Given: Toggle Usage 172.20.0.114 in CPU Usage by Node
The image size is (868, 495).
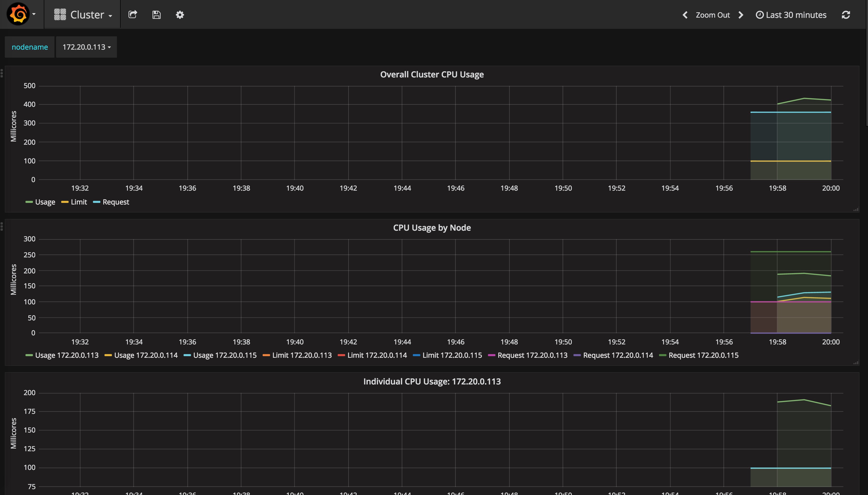Looking at the screenshot, I should [146, 355].
